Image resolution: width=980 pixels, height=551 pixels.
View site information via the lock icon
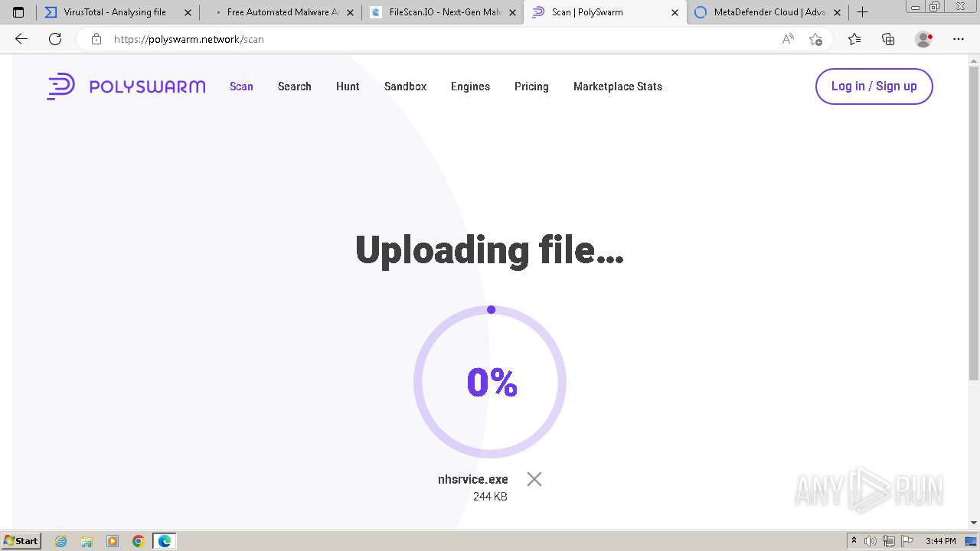pyautogui.click(x=96, y=39)
